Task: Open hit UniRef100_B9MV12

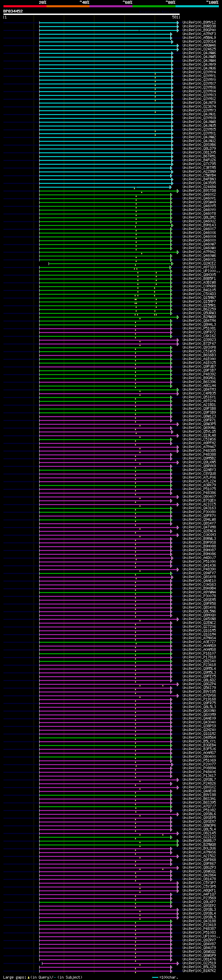Action: (199, 23)
